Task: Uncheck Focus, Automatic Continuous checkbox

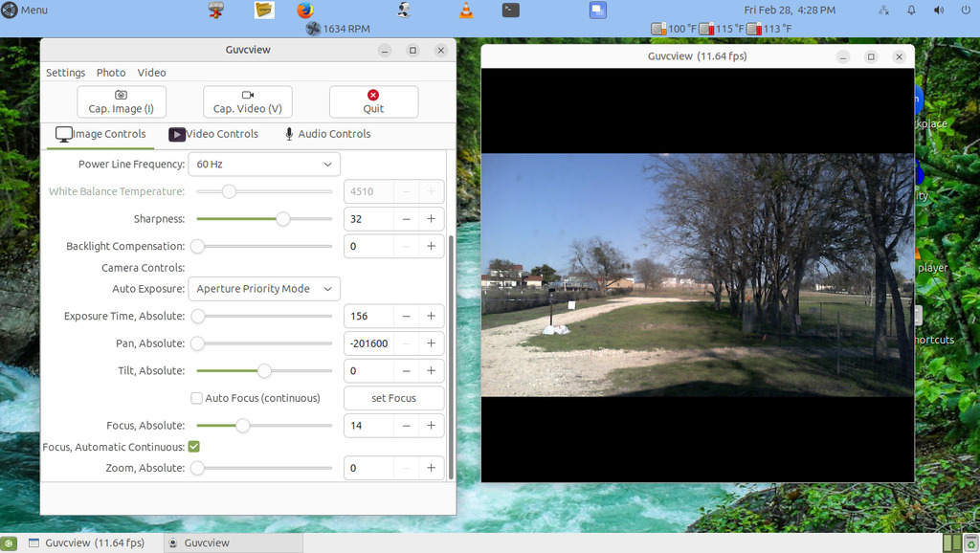Action: point(193,447)
